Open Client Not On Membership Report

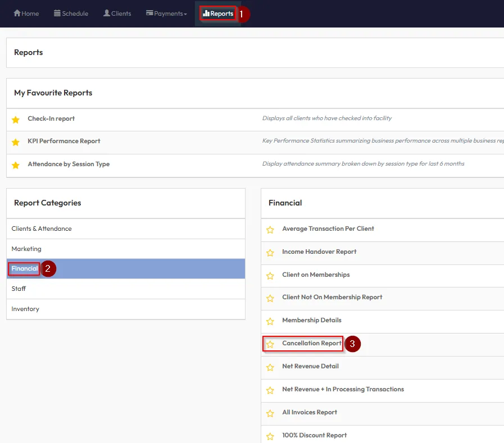tap(332, 297)
